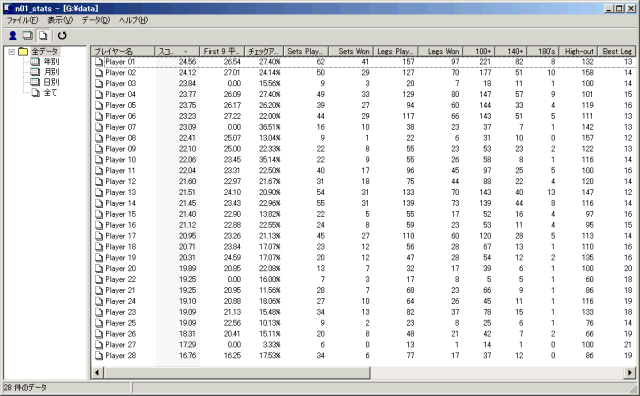
Task: Click the table icon beside 年別
Action: (36, 62)
